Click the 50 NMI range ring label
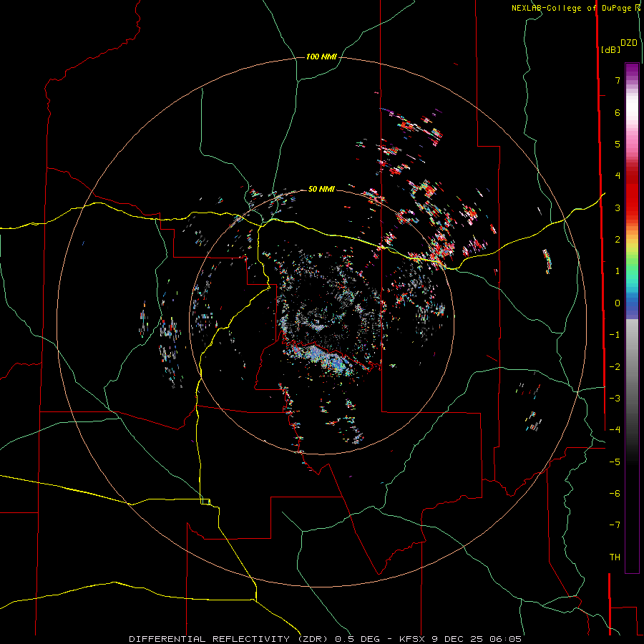This screenshot has width=644, height=644. 321,189
